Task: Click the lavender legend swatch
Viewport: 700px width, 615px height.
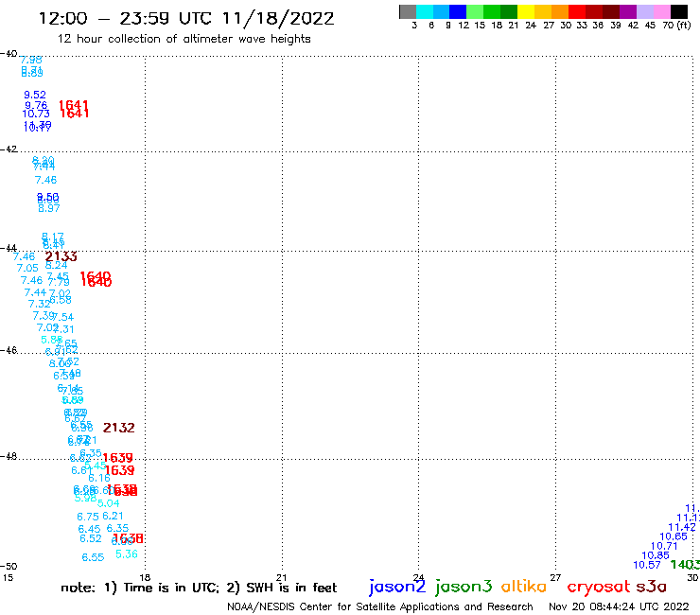Action: pos(644,12)
